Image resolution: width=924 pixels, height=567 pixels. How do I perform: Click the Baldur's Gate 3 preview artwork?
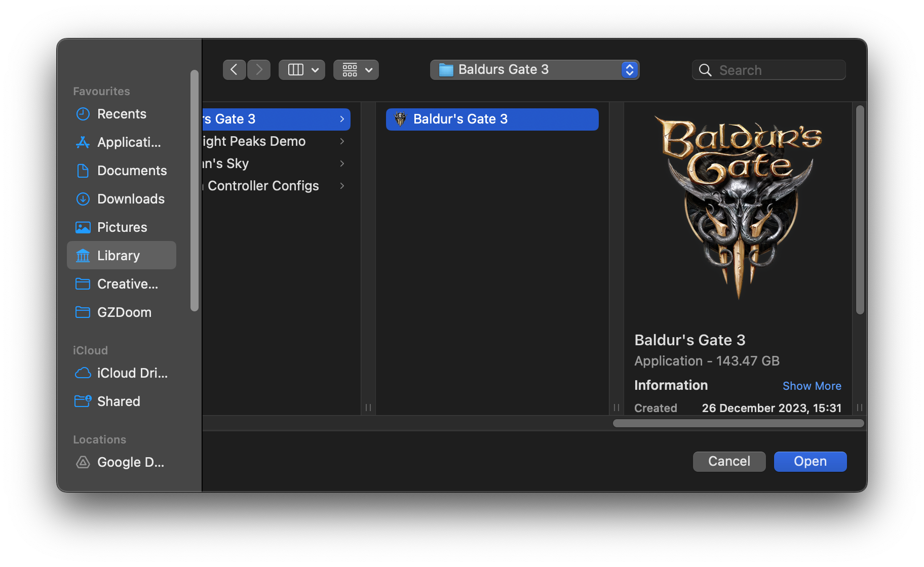click(738, 208)
